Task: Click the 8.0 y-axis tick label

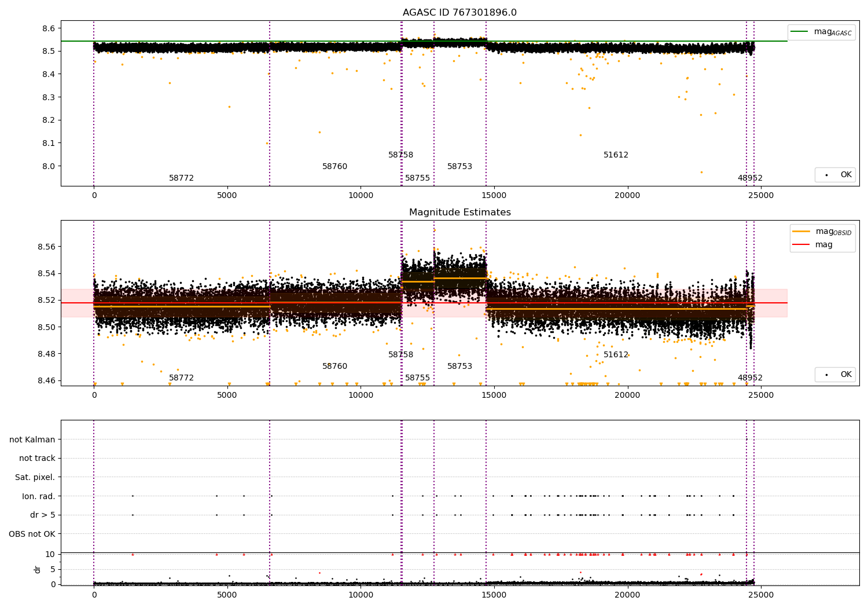Action: (x=49, y=166)
